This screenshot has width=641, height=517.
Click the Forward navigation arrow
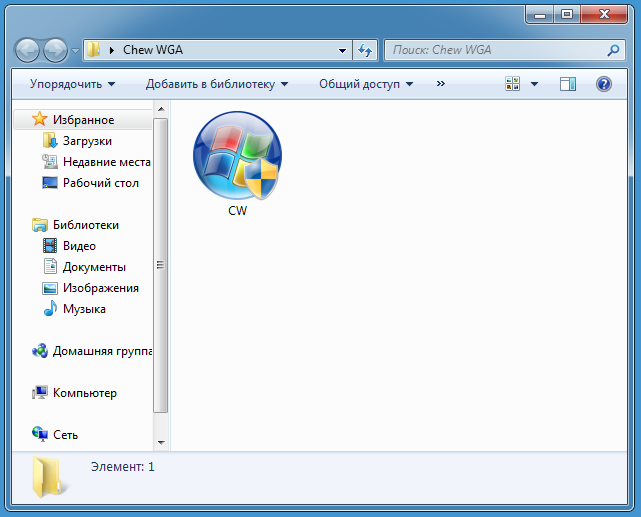[56, 49]
